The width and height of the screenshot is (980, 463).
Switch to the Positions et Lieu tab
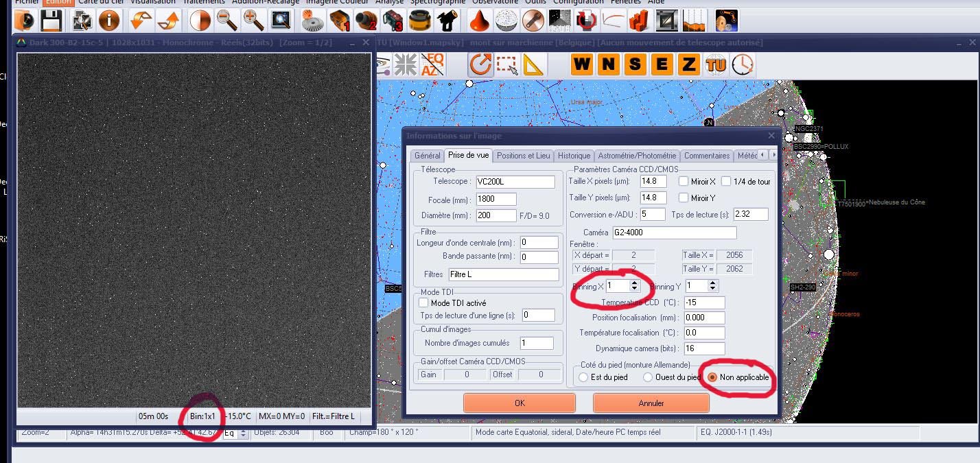523,156
